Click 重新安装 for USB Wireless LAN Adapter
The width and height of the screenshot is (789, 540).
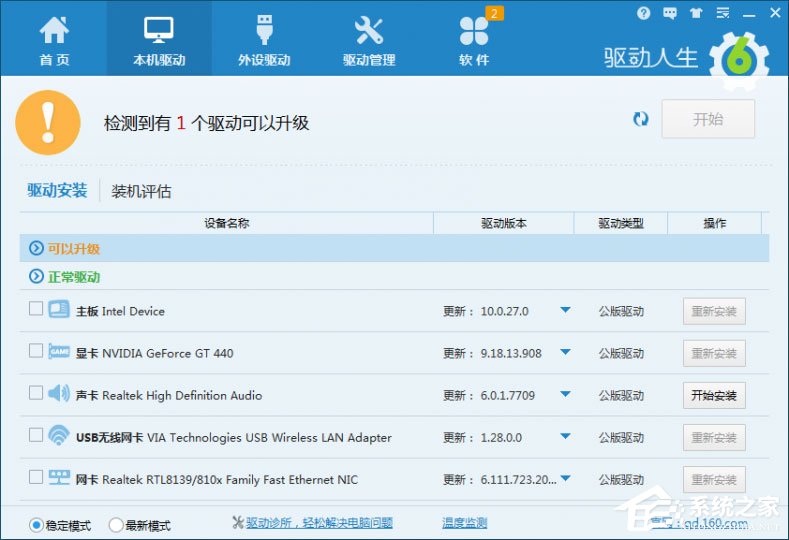pyautogui.click(x=714, y=438)
